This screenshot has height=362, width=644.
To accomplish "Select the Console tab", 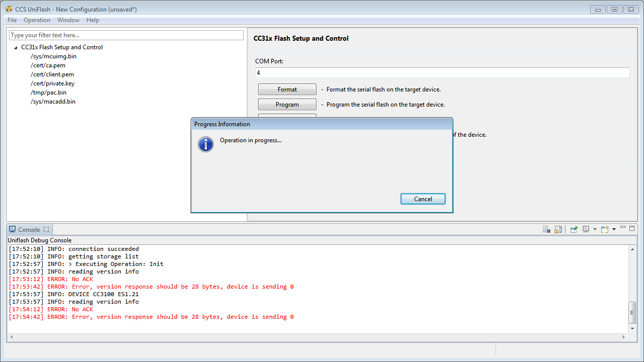I will click(29, 229).
